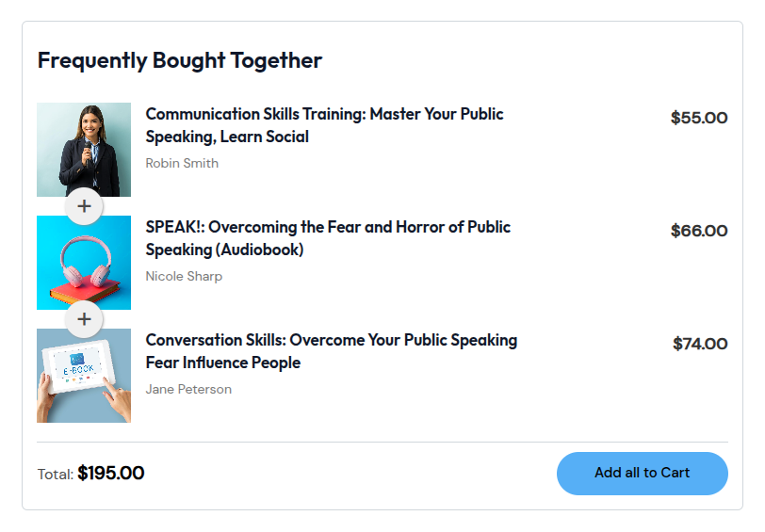View author Nicole Sharp
This screenshot has height=532, width=765.
coord(184,276)
